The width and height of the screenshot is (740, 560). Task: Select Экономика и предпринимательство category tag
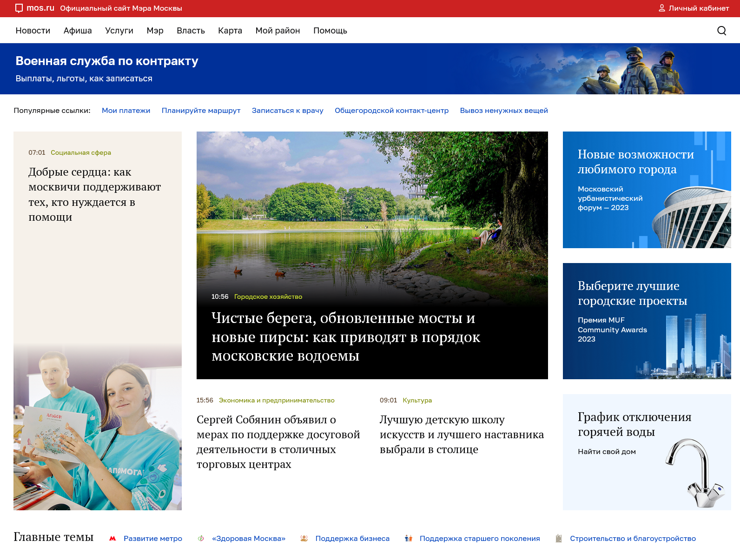(x=277, y=400)
